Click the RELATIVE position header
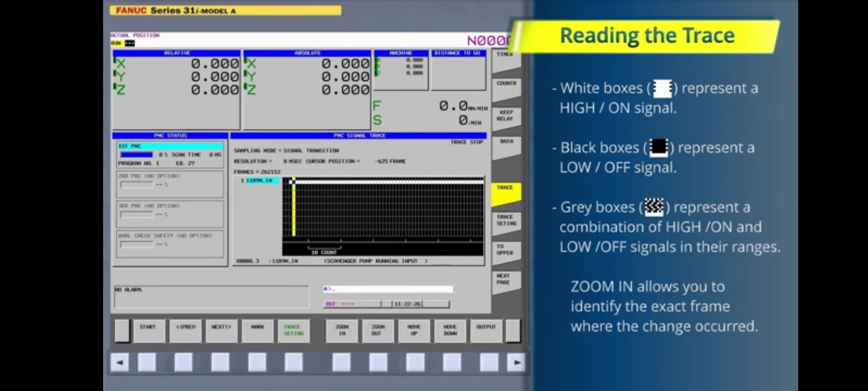Viewport: 868px width, 391px height. (x=176, y=53)
